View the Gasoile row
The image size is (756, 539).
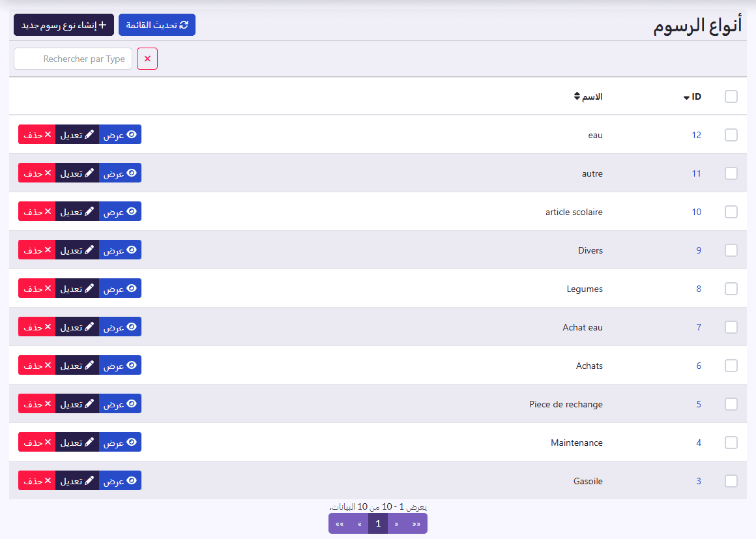[x=120, y=480]
